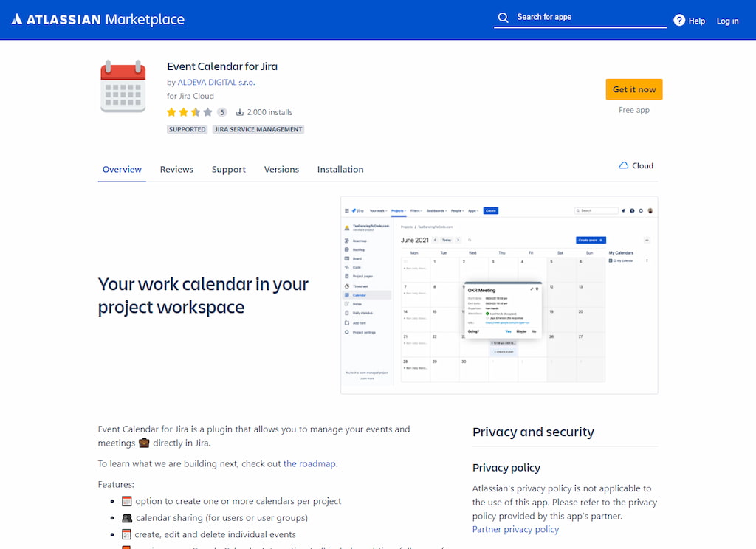
Task: Switch to the Reviews tab
Action: pyautogui.click(x=176, y=169)
